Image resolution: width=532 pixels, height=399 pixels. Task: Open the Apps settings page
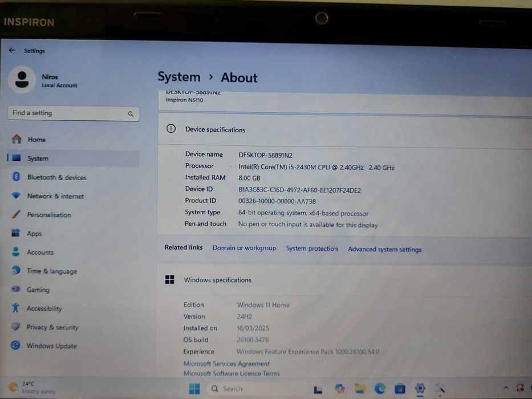pos(73,234)
